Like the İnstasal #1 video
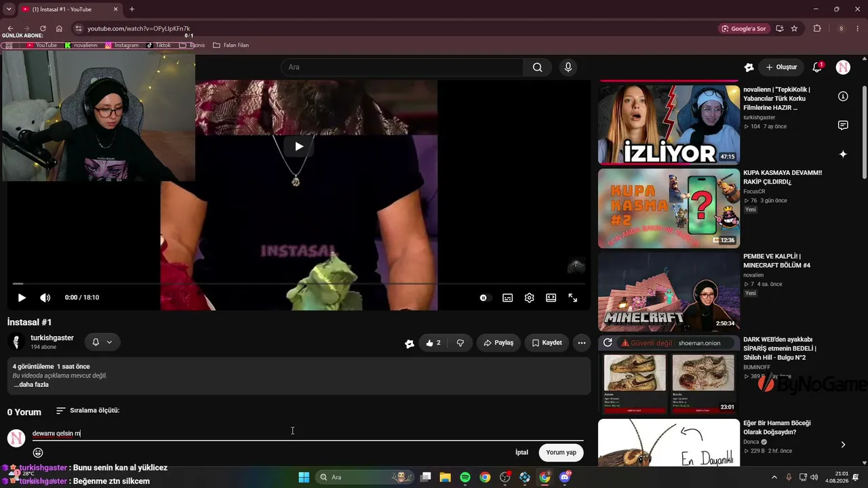868x488 pixels. point(433,343)
